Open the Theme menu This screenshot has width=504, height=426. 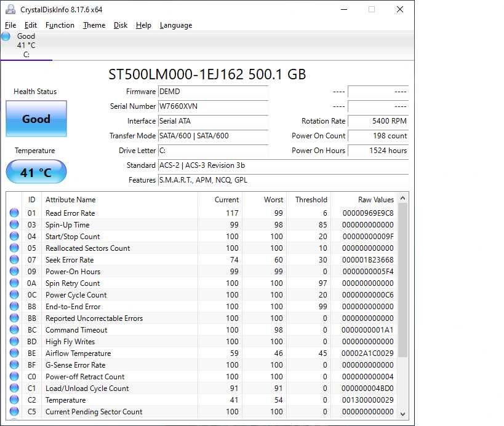(x=94, y=25)
